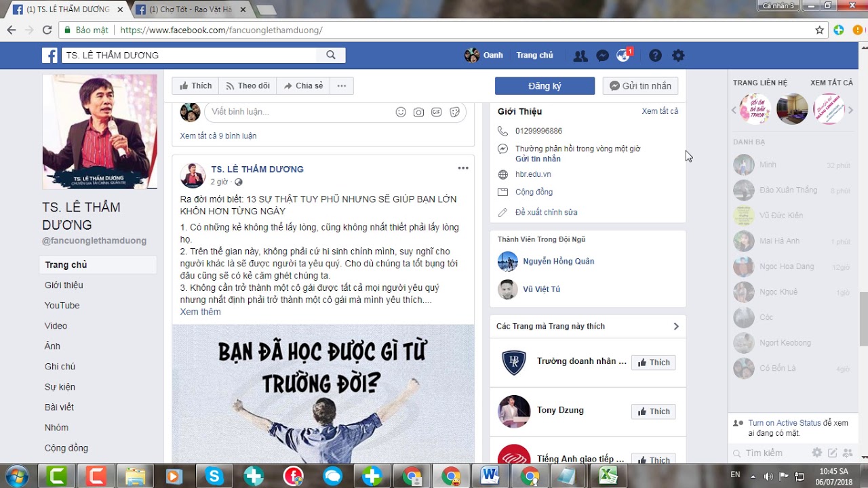Viewport: 868px width, 488px height.
Task: Click Xem tất cả link in Giới Thiệu
Action: click(660, 111)
